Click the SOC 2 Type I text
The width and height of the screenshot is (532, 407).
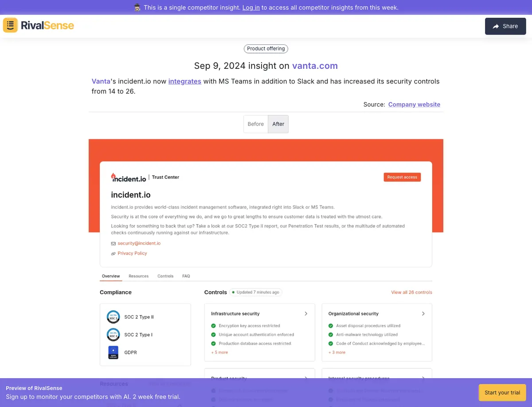[138, 335]
